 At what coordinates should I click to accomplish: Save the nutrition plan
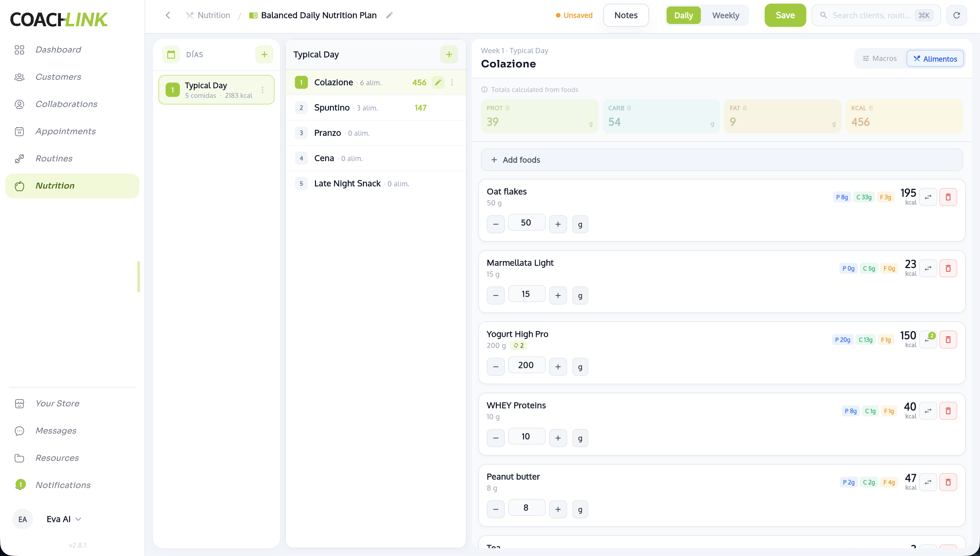[x=785, y=15]
